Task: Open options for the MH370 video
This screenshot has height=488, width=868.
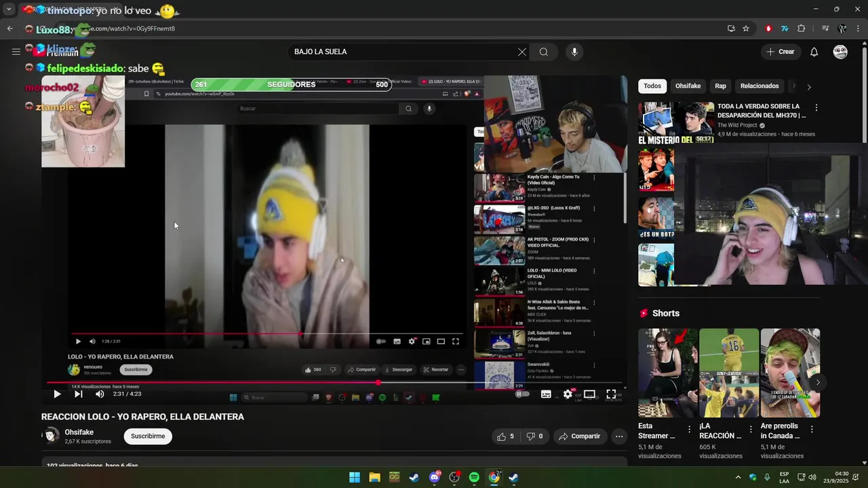Action: pyautogui.click(x=816, y=108)
